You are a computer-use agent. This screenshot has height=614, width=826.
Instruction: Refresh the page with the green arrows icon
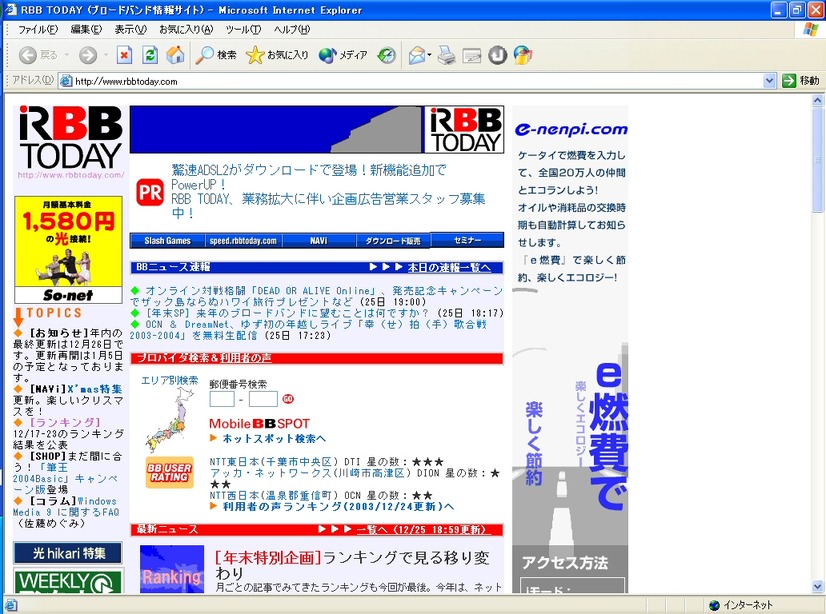click(150, 55)
